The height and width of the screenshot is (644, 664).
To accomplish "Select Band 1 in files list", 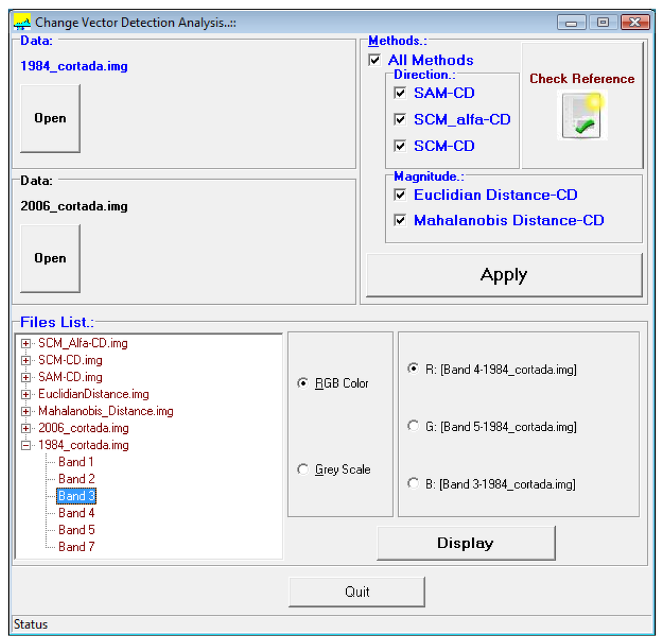I will [x=76, y=462].
